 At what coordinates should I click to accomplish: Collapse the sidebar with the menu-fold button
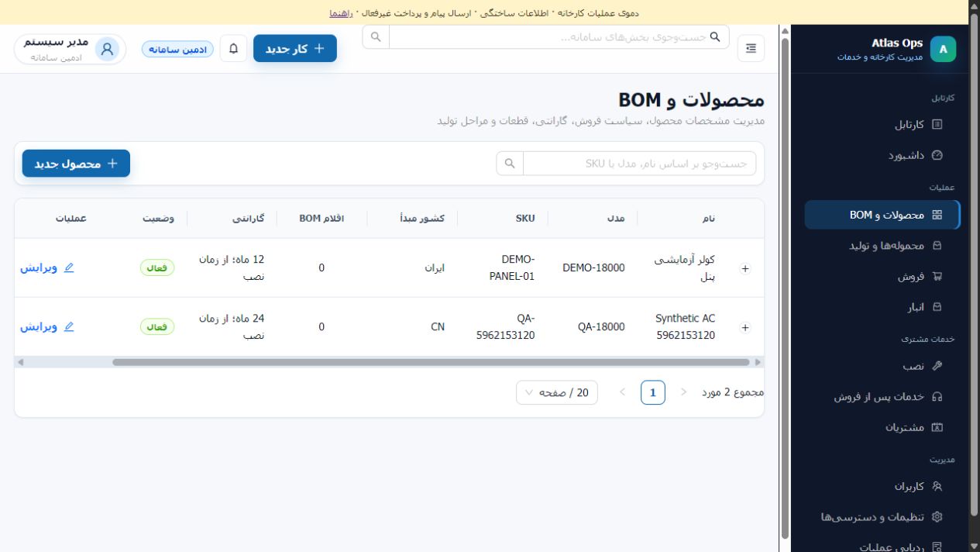pos(751,48)
